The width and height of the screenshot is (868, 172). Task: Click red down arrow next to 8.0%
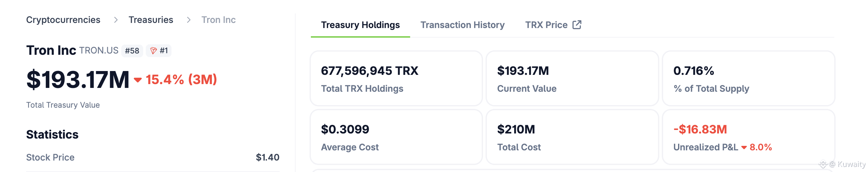click(744, 147)
